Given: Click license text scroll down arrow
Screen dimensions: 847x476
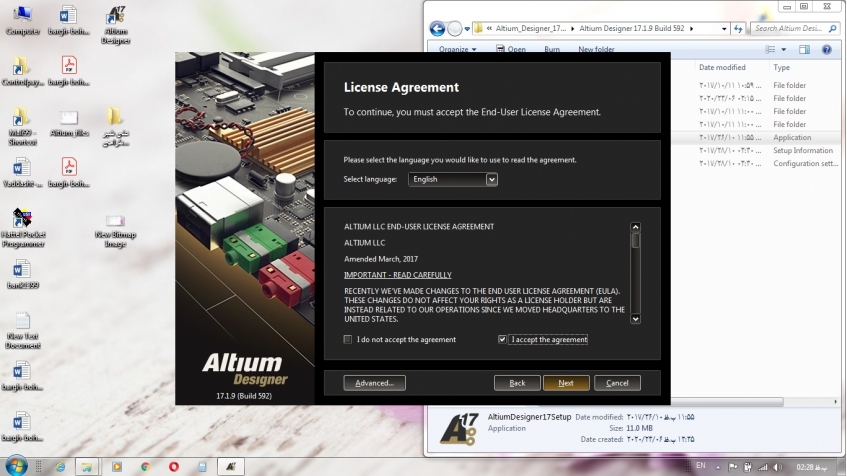Looking at the screenshot, I should click(635, 319).
